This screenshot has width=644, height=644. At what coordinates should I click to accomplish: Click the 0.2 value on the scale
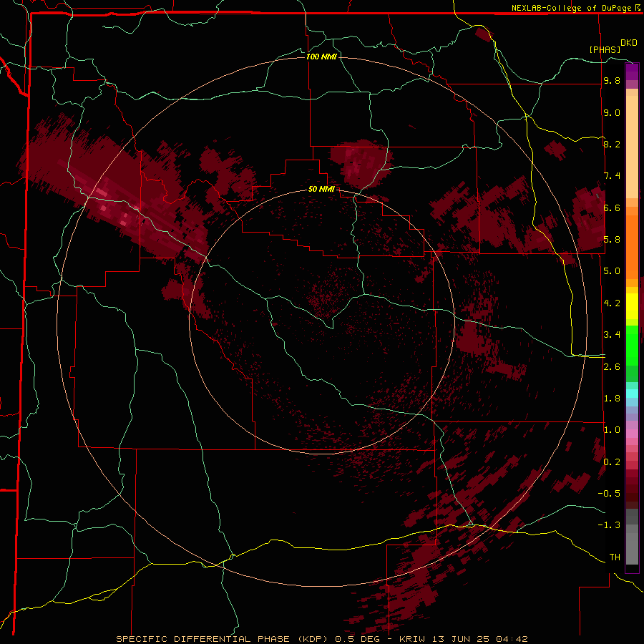tap(612, 462)
